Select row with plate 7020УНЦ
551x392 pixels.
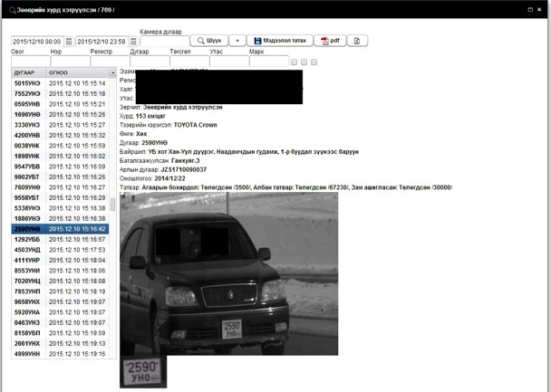[x=60, y=281]
